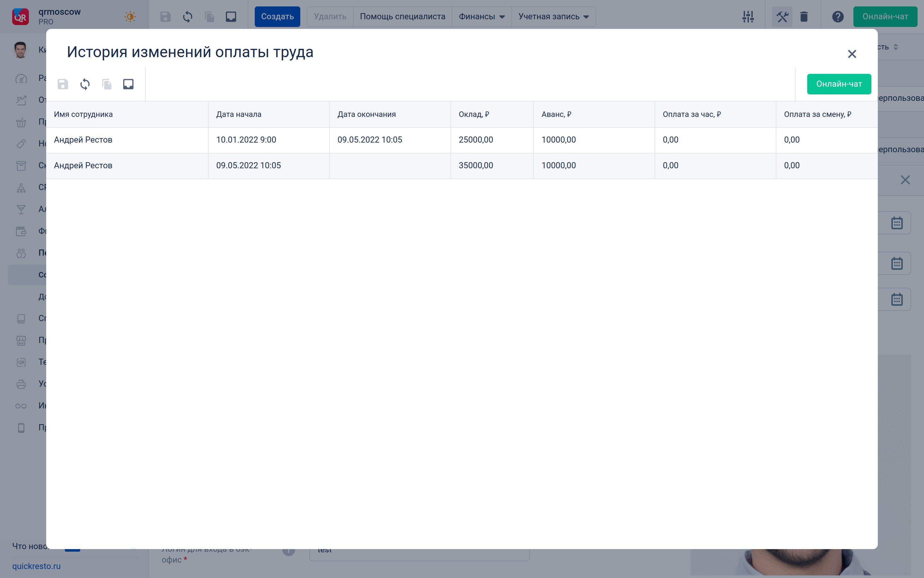Click the save icon in dialog toolbar
The height and width of the screenshot is (578, 924).
63,84
